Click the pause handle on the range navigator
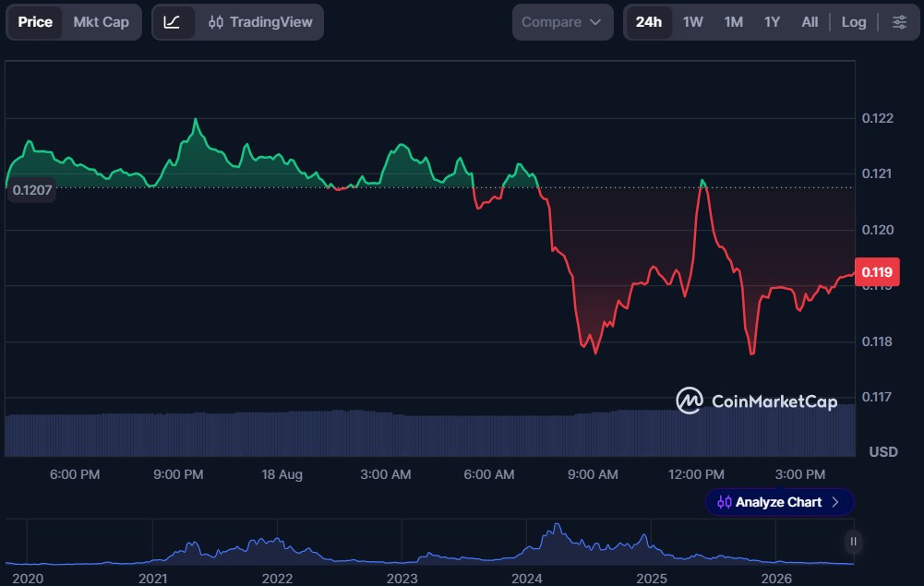The image size is (924, 586). point(853,541)
